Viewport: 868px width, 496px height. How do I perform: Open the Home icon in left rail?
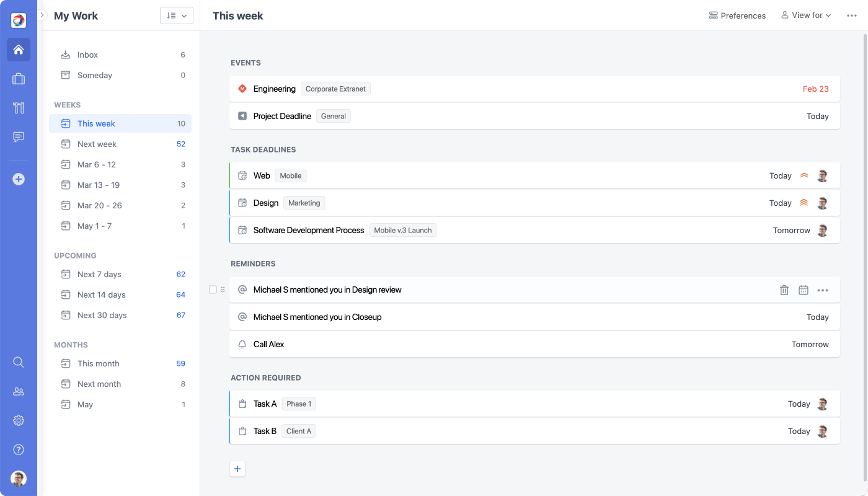click(19, 50)
